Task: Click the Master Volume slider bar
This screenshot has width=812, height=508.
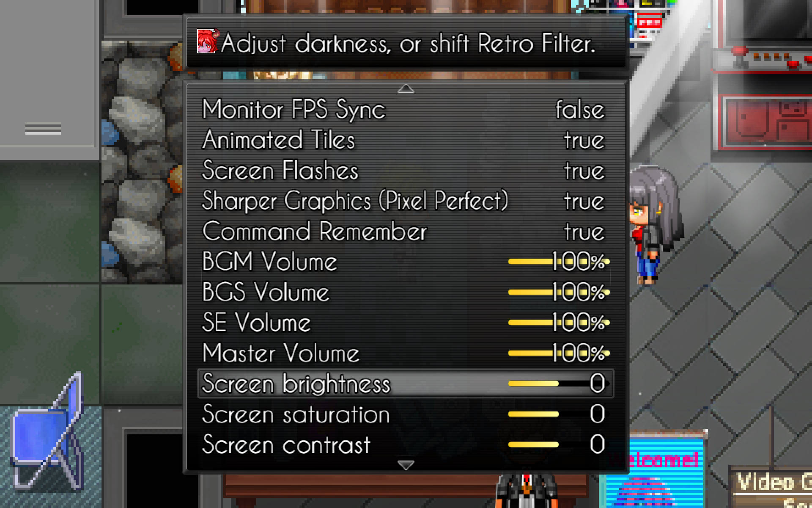Action: point(559,353)
